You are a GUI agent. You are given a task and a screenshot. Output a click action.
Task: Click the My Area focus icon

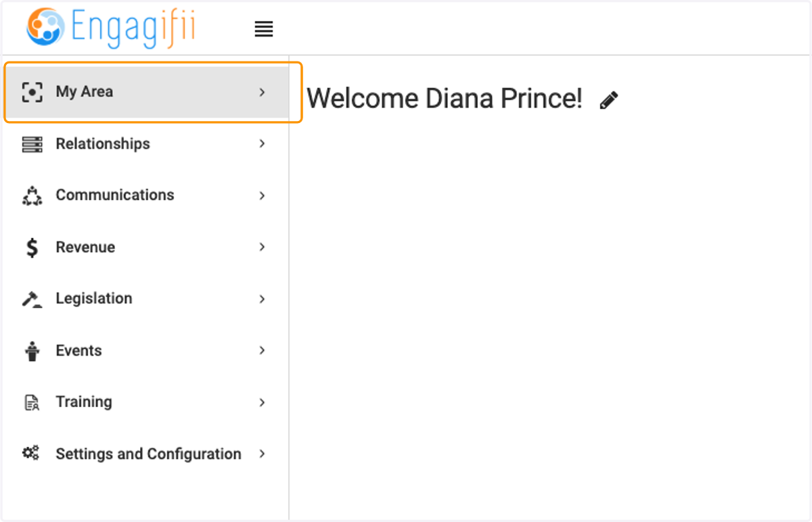click(x=32, y=92)
